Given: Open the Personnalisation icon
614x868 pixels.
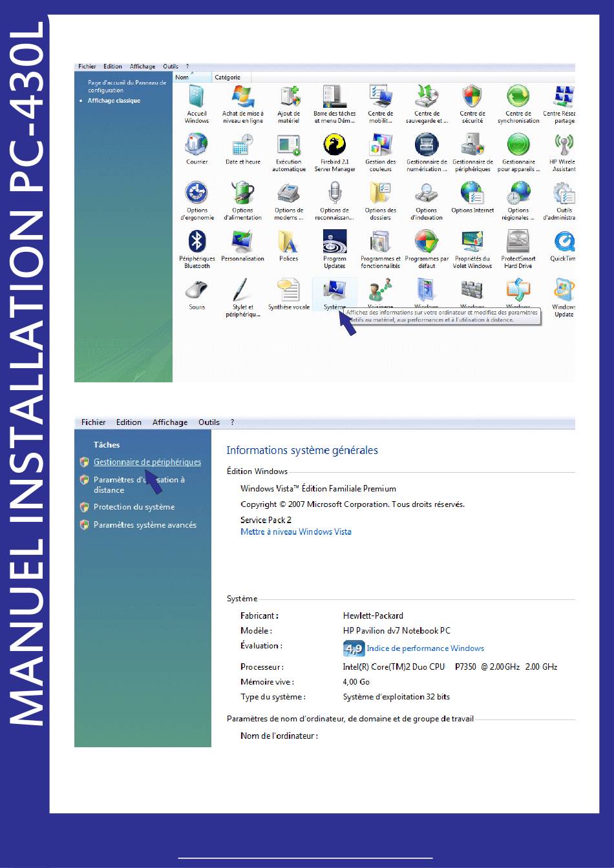Looking at the screenshot, I should [243, 242].
